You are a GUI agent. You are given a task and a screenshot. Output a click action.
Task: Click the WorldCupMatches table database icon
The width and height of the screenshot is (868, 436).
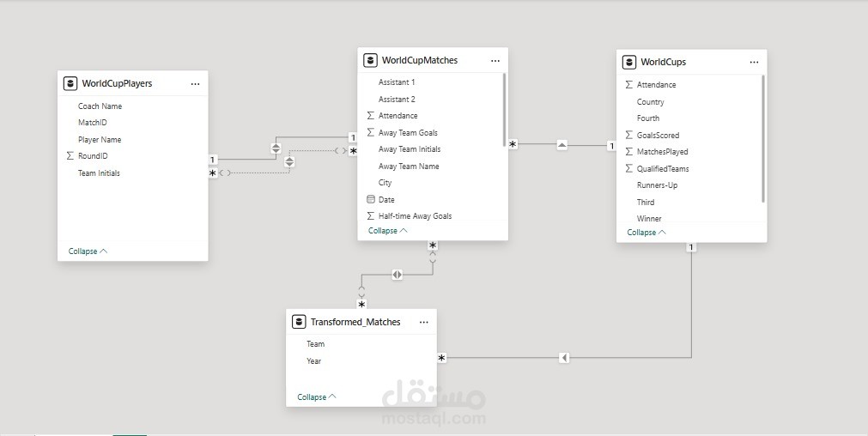coord(370,60)
